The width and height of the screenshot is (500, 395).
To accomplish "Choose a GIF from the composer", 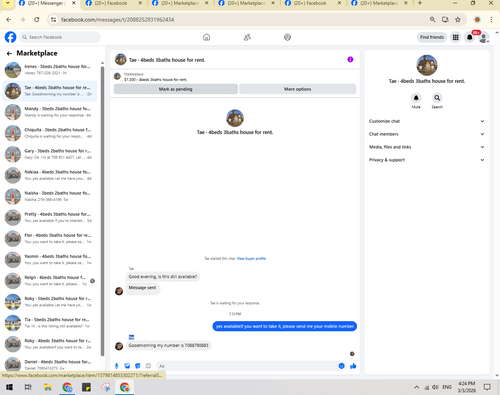I will [x=148, y=366].
